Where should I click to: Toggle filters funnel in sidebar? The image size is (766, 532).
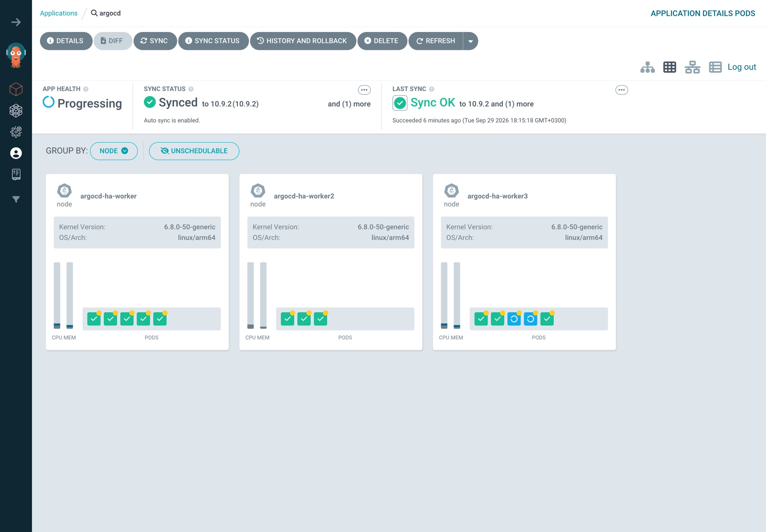point(16,199)
